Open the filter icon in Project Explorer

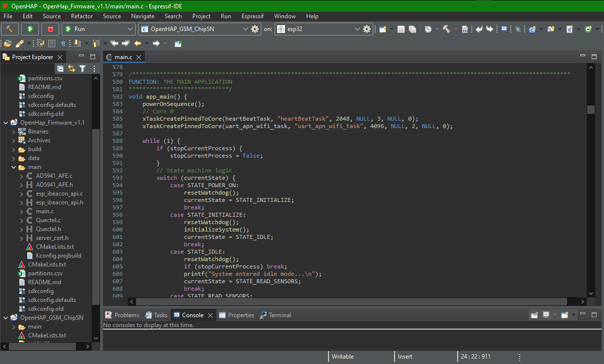coord(83,69)
